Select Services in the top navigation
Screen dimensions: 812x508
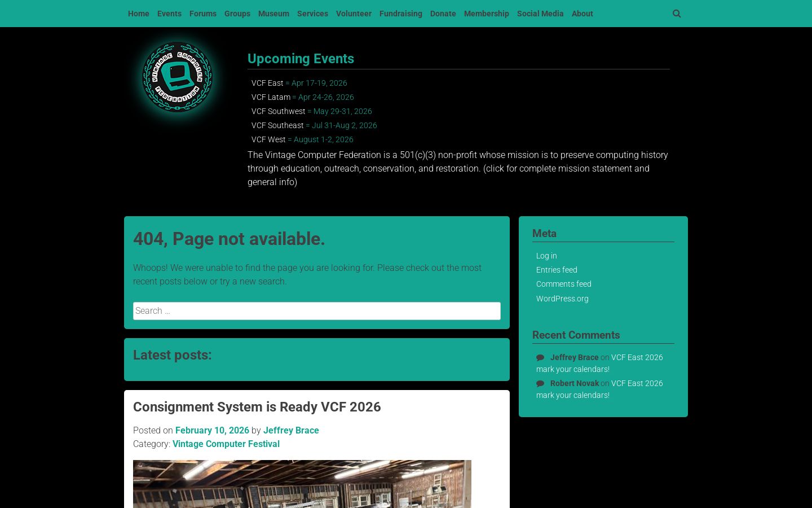312,14
